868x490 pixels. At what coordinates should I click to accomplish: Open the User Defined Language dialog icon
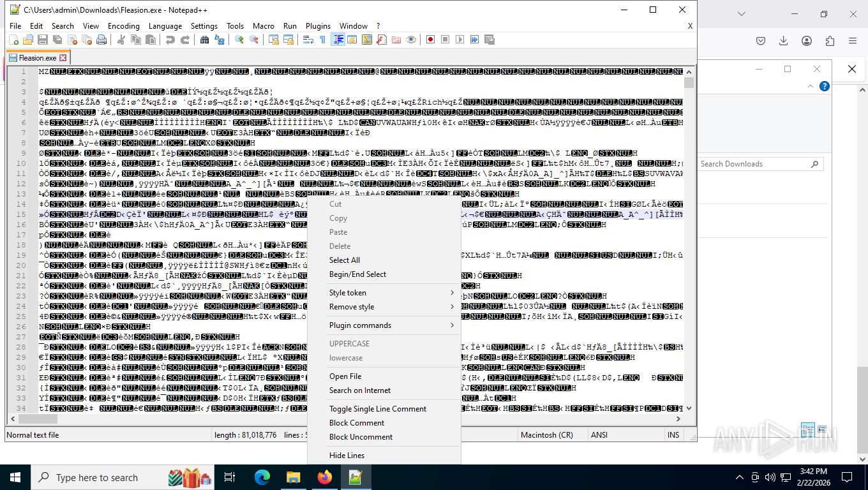(x=352, y=40)
